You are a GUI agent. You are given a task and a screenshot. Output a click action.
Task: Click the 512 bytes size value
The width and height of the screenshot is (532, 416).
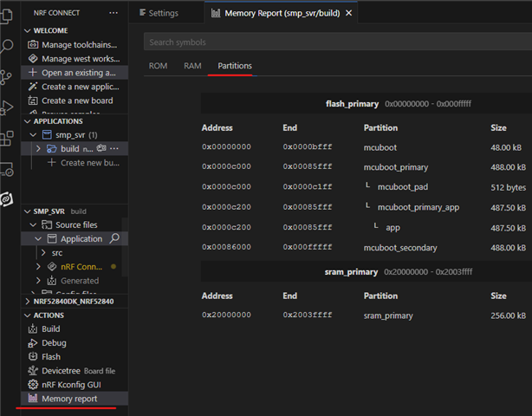[509, 187]
